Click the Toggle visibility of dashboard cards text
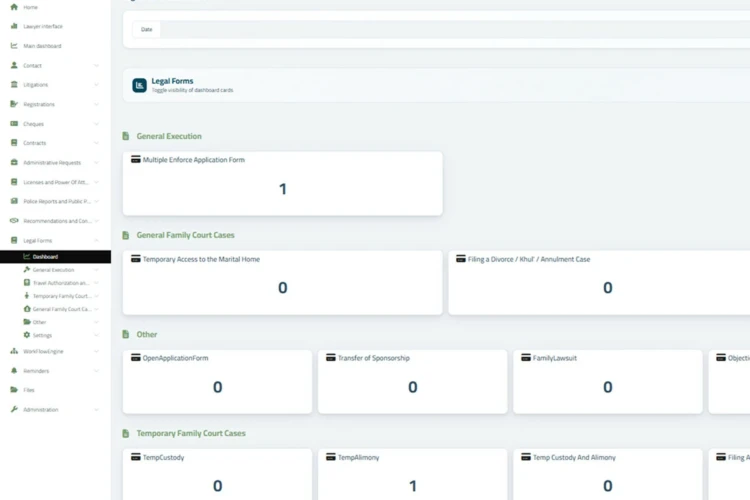The image size is (750, 500). coord(192,90)
